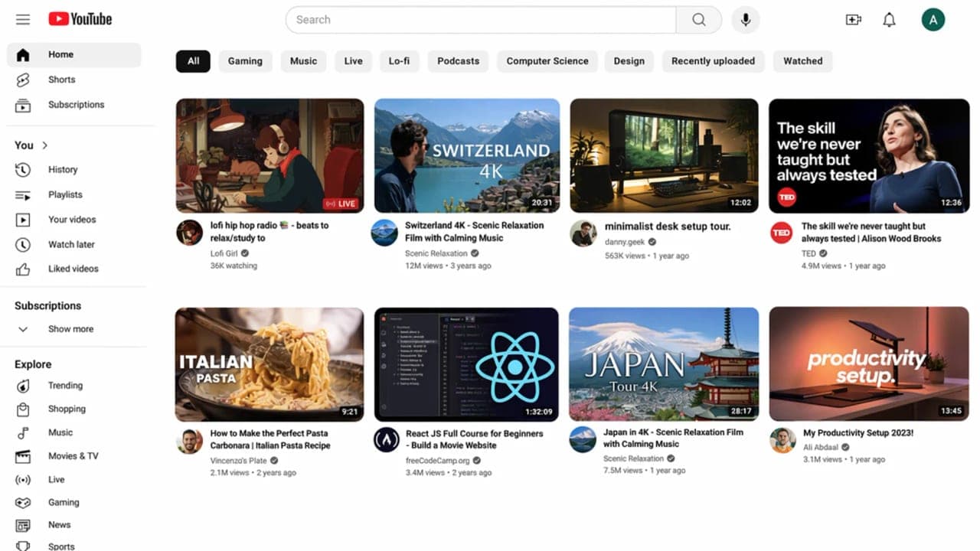Click the Explore section heading
Viewport: 980px width, 551px height.
coord(33,364)
